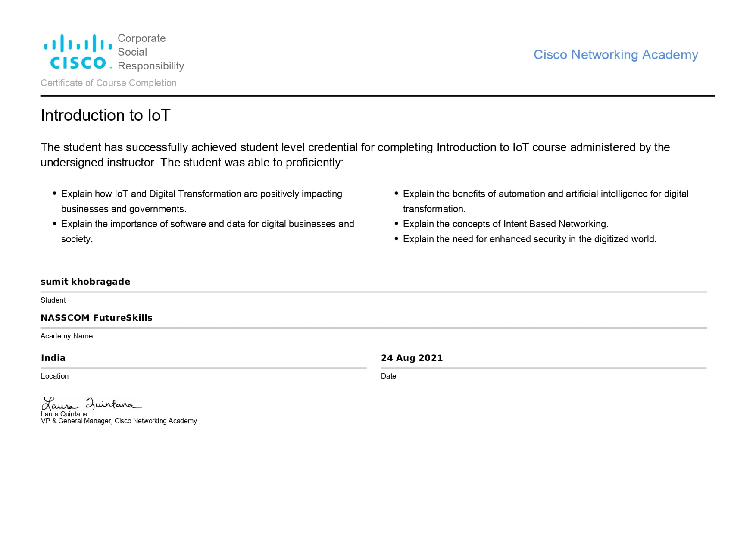
Task: Click bullet about enhanced security in digitized world
Action: (x=529, y=239)
